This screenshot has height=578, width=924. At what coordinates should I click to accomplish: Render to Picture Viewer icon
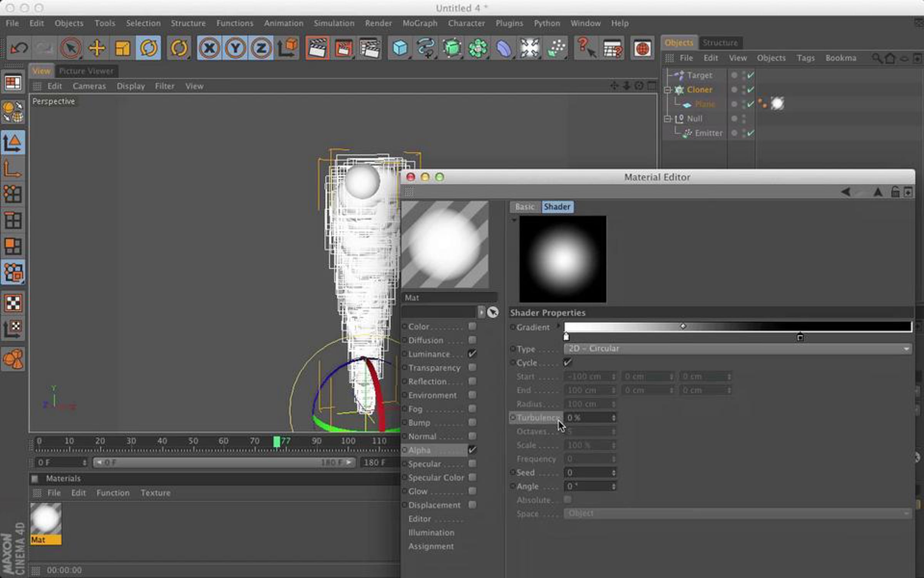click(x=343, y=48)
